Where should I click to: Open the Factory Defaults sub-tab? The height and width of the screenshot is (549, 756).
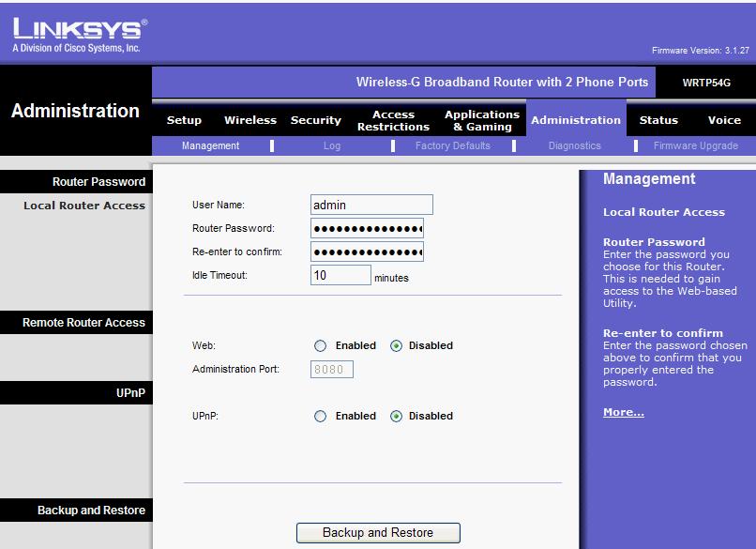453,145
